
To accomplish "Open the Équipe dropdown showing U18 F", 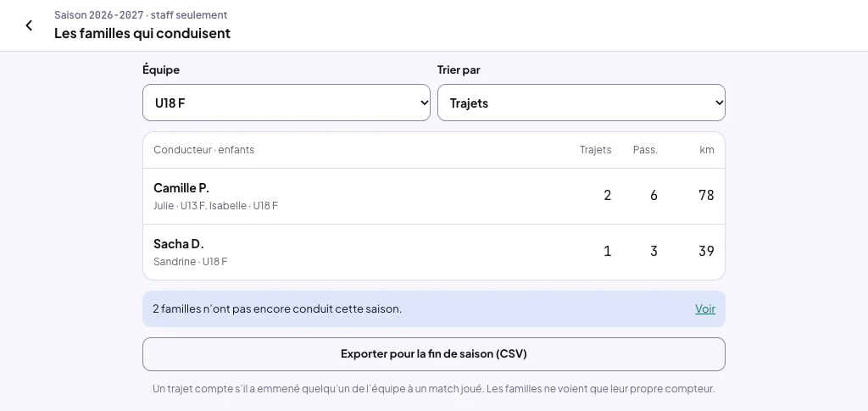I will (x=287, y=103).
